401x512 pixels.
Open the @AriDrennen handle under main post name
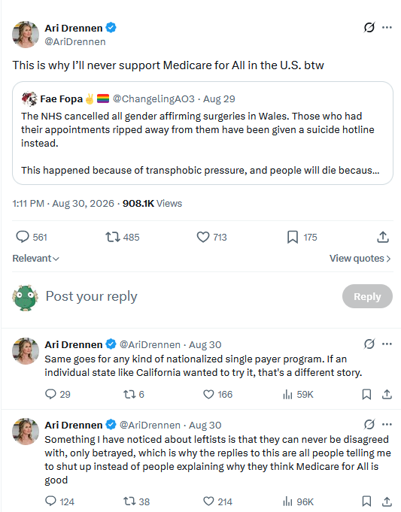(x=75, y=42)
